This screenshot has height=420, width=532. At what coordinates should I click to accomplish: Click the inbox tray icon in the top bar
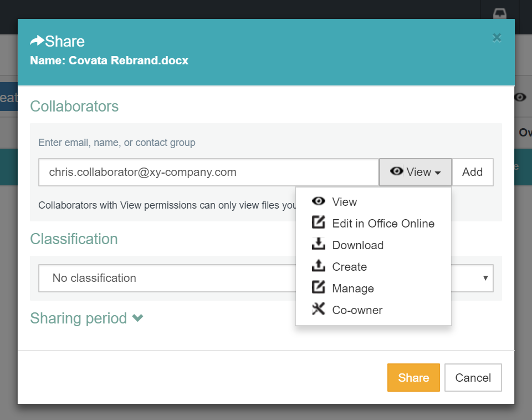coord(499,13)
